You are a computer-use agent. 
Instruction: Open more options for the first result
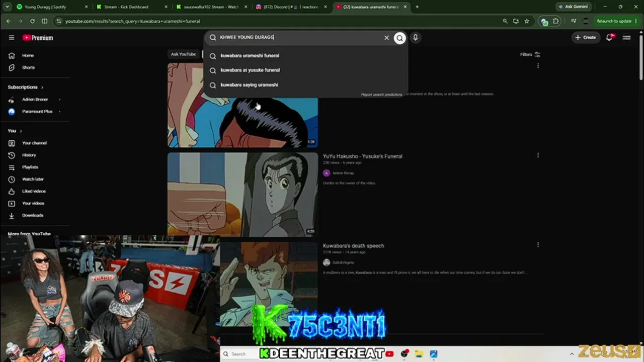coord(538,66)
